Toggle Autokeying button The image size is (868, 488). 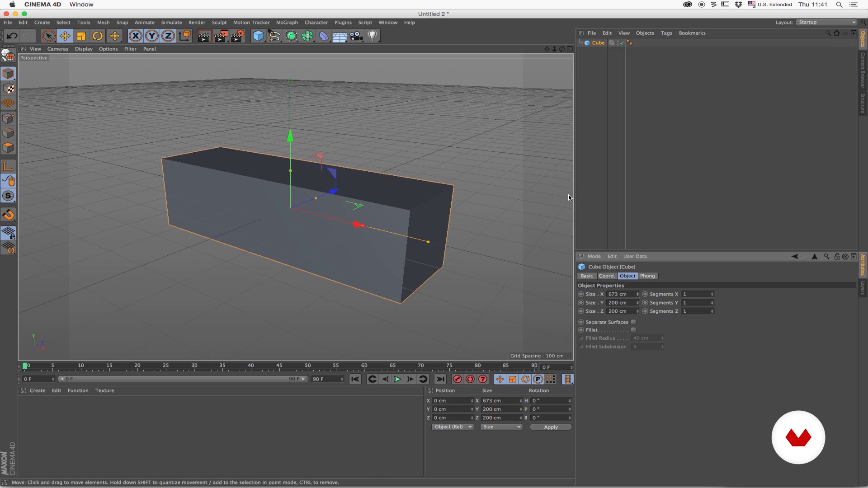470,380
